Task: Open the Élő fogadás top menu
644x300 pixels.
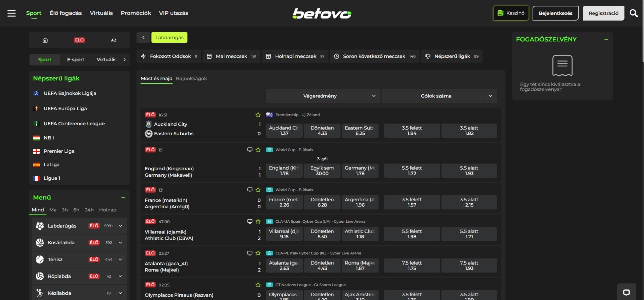Action: (x=66, y=13)
